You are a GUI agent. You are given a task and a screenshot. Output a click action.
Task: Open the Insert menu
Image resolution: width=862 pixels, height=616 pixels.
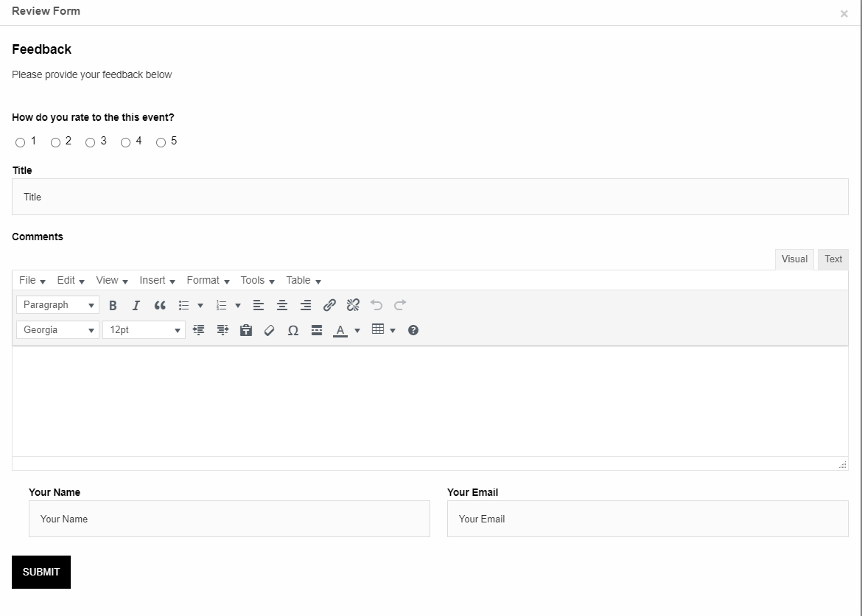[x=157, y=281]
